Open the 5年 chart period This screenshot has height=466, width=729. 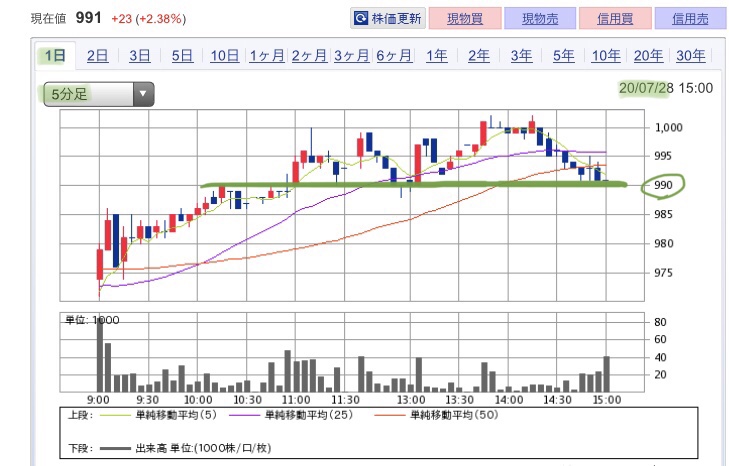click(563, 56)
